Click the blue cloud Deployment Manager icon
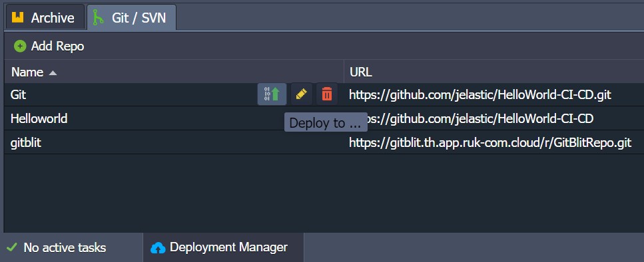Image resolution: width=644 pixels, height=262 pixels. point(158,247)
